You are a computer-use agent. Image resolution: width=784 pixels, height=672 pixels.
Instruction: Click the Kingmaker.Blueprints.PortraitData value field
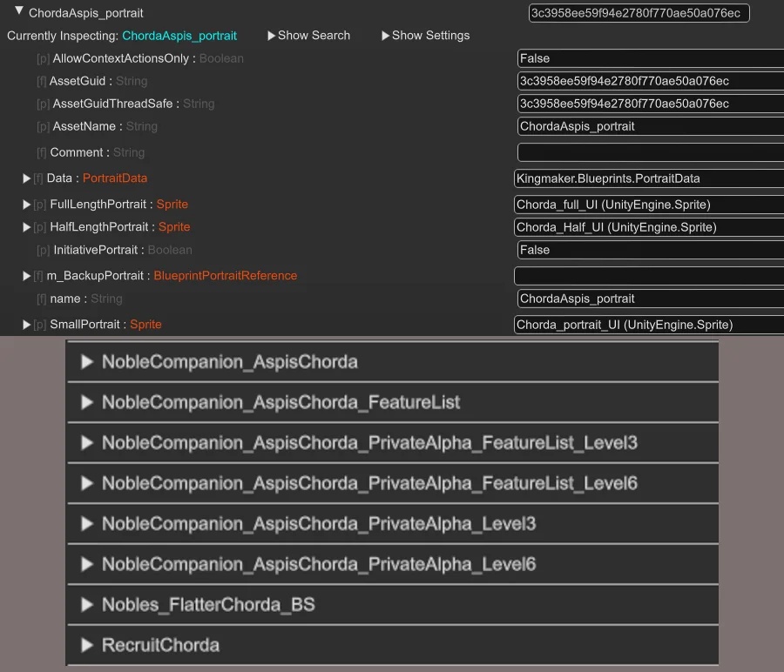click(649, 178)
